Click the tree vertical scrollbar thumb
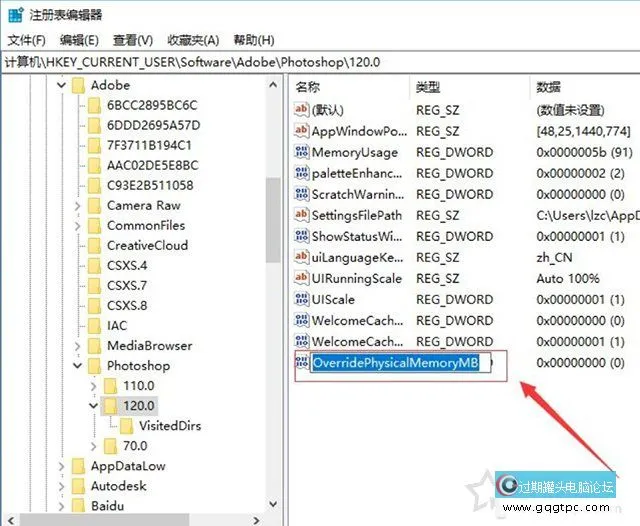 tap(273, 220)
